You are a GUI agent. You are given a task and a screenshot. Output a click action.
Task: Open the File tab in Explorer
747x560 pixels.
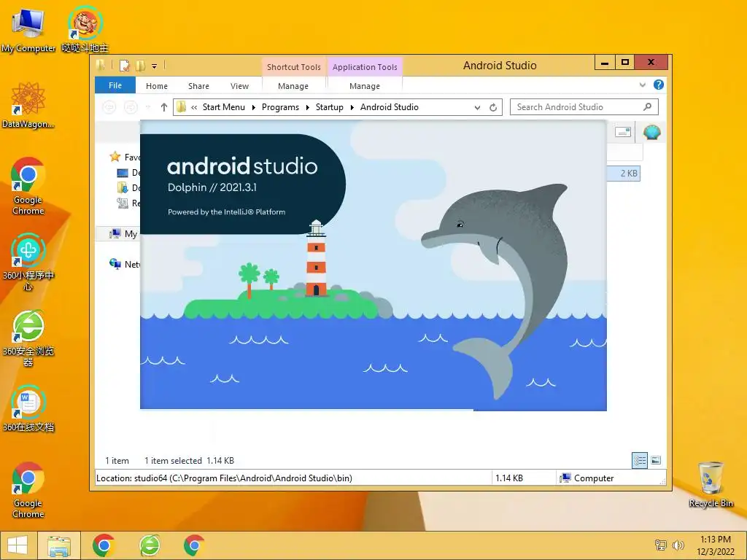tap(115, 85)
